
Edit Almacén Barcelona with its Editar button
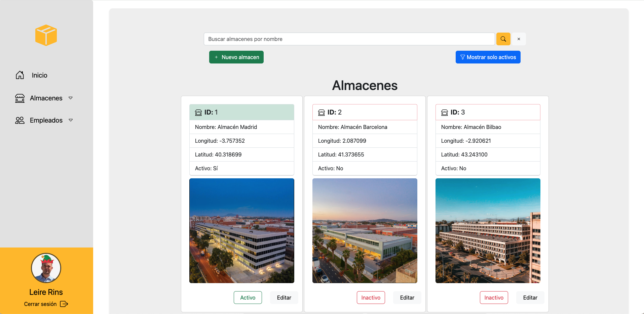407,298
